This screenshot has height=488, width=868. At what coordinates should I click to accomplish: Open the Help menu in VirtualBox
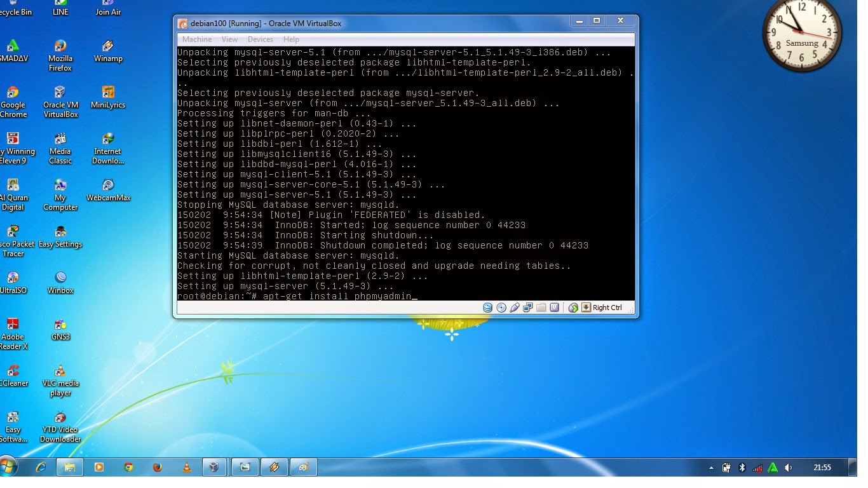tap(291, 39)
